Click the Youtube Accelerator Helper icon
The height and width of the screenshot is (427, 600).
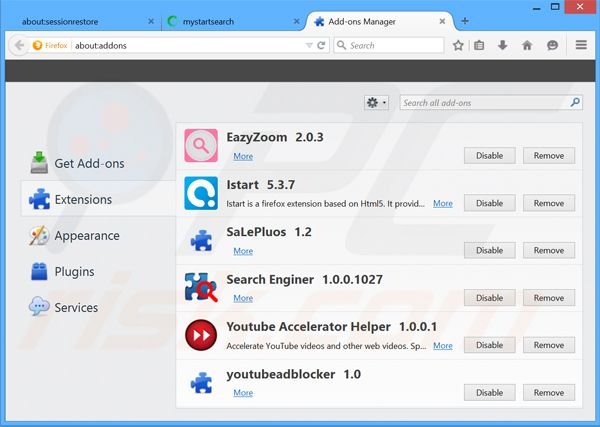click(201, 335)
